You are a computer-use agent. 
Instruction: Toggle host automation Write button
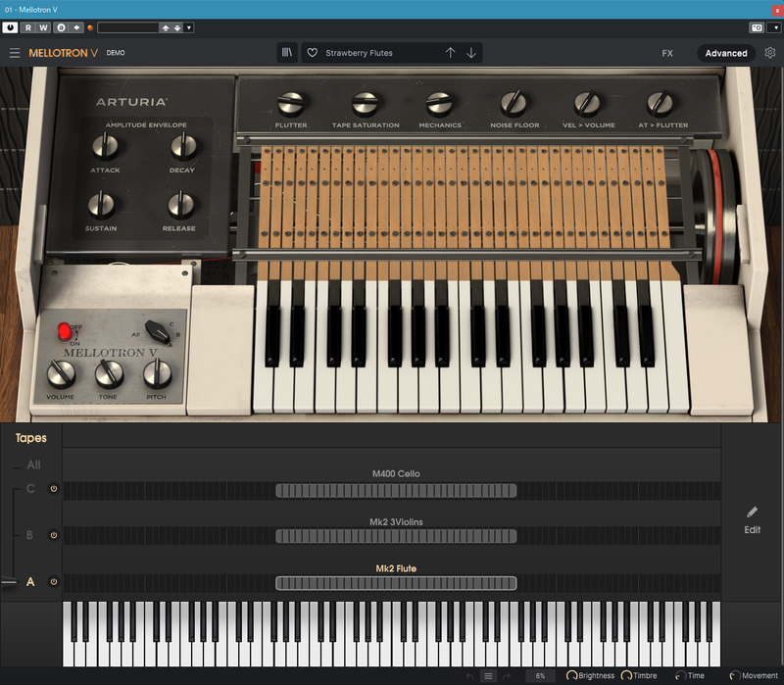pos(43,27)
